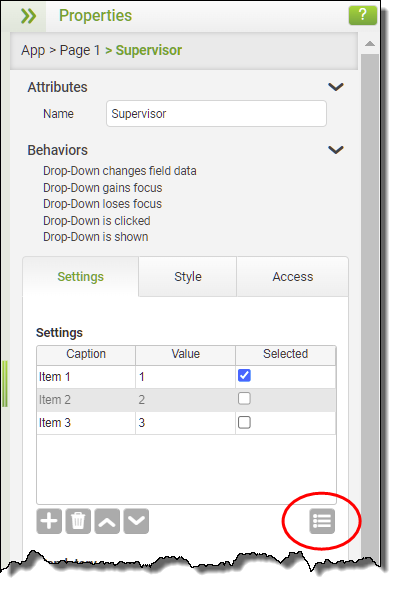Open the Access tab
This screenshot has height=596, width=396.
click(x=293, y=276)
